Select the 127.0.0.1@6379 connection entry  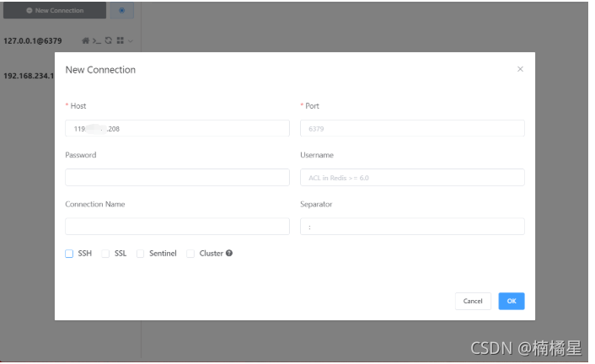33,40
